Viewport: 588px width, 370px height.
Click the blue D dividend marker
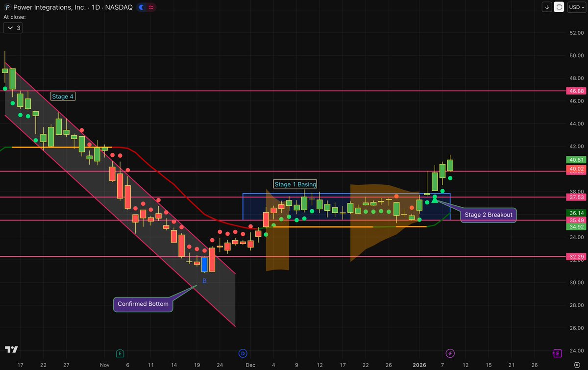(243, 353)
